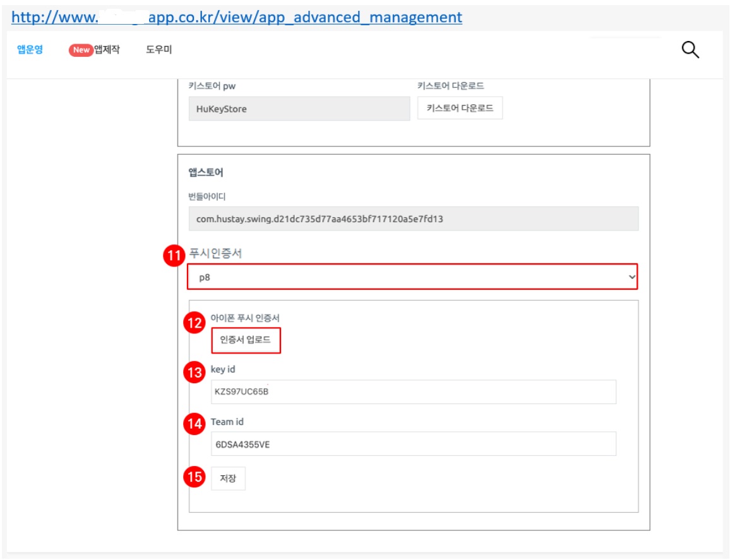The image size is (730, 560).
Task: Click the 키스토어 다운로드 button
Action: (x=460, y=108)
